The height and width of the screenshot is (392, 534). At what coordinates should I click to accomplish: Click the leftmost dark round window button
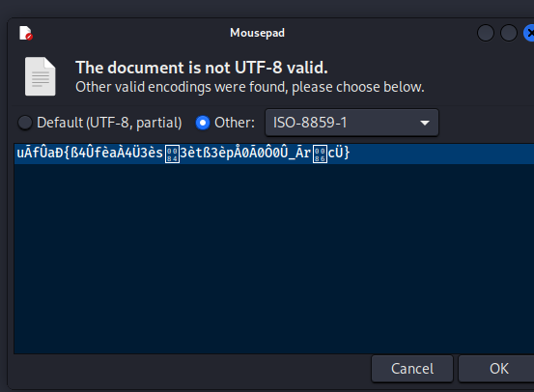[x=486, y=33]
